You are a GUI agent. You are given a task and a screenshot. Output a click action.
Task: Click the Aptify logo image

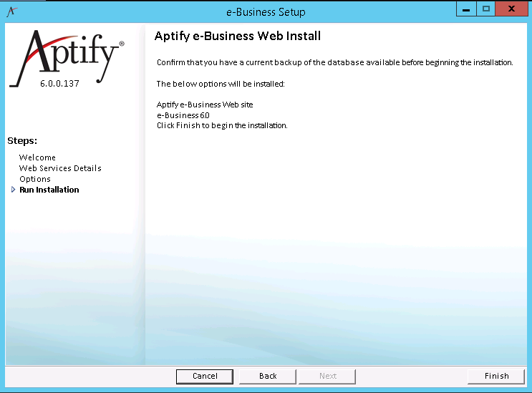[67, 58]
